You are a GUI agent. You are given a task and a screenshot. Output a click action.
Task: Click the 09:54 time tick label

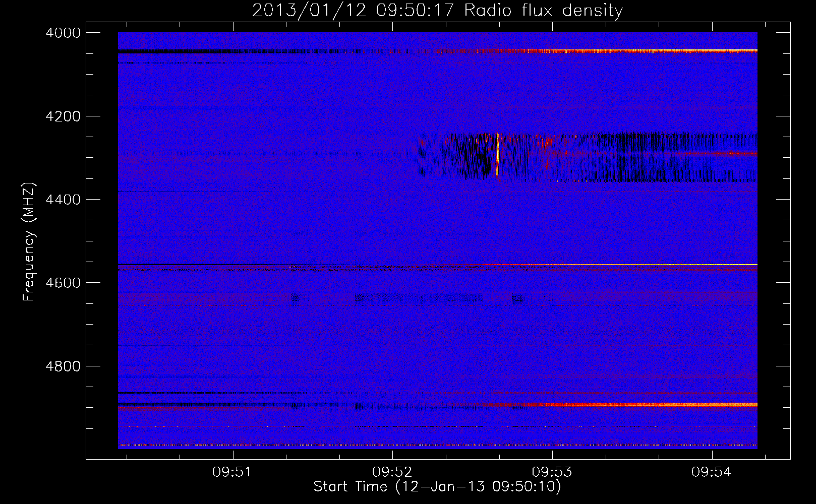click(x=711, y=472)
